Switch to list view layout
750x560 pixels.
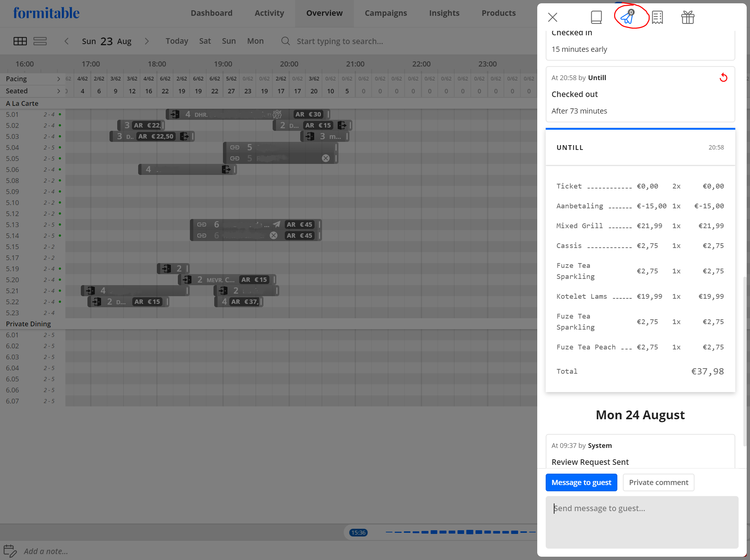40,41
